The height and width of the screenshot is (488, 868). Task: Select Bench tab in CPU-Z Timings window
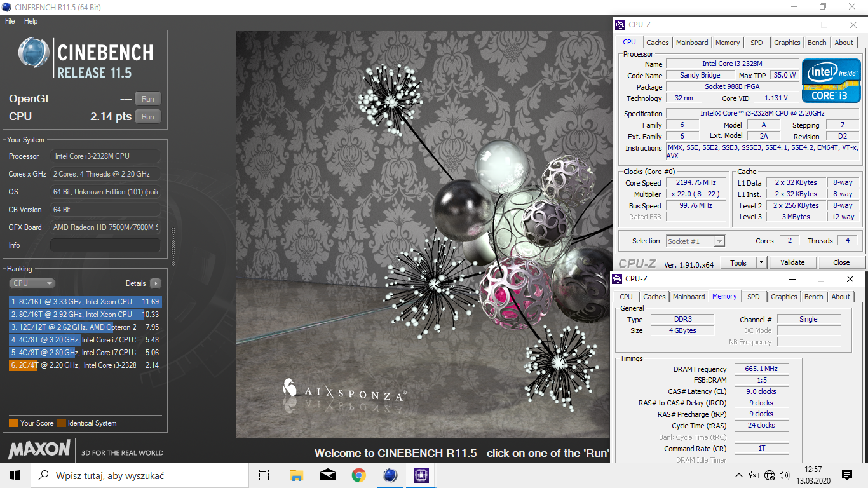(x=814, y=297)
